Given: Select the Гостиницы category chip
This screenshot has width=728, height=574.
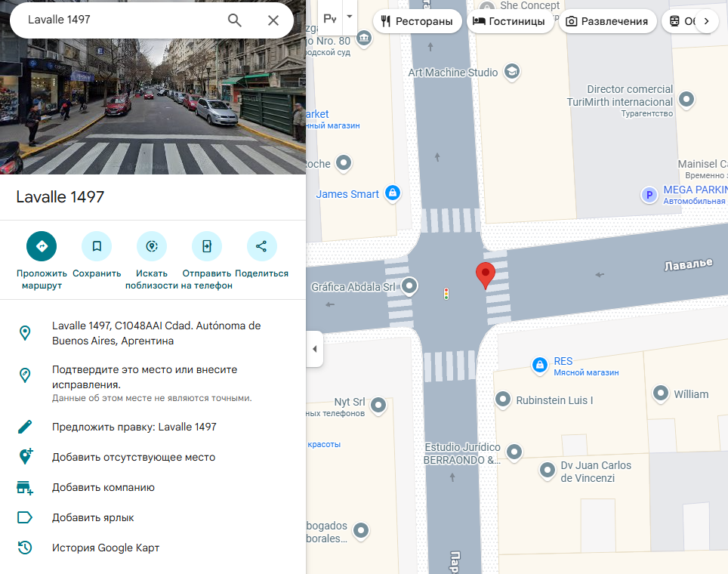Looking at the screenshot, I should [508, 21].
